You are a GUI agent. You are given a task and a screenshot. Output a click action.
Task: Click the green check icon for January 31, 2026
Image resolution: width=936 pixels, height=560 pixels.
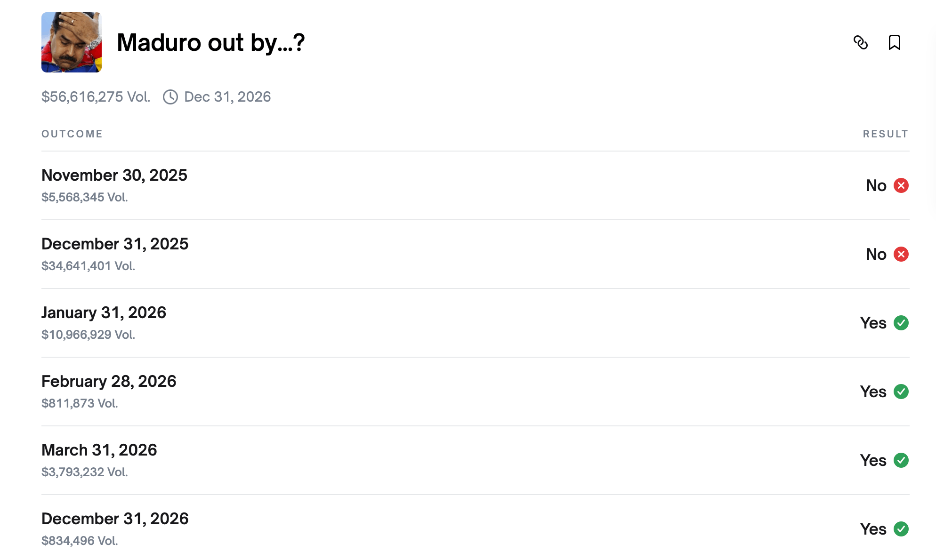[901, 323]
